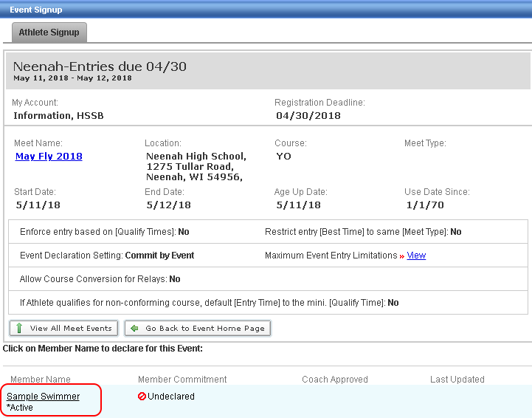Sort by Member Name column header
Image resolution: width=532 pixels, height=418 pixels.
point(41,380)
